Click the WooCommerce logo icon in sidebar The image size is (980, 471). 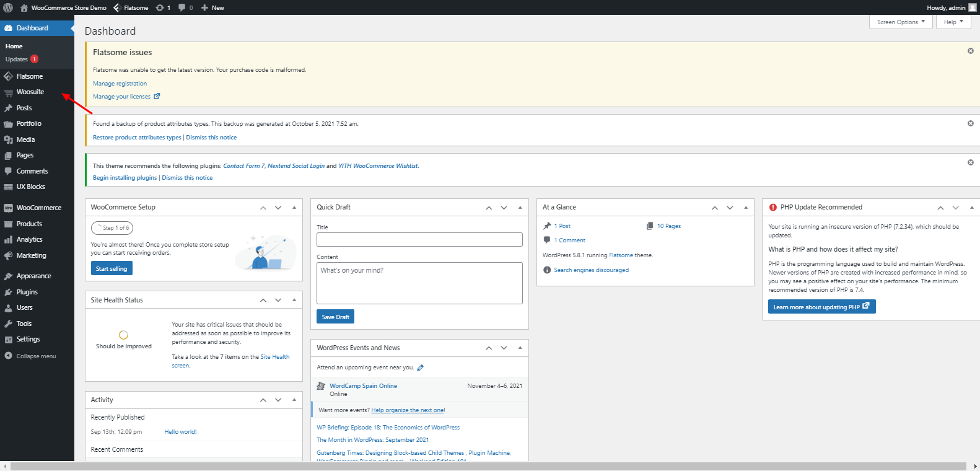coord(8,208)
